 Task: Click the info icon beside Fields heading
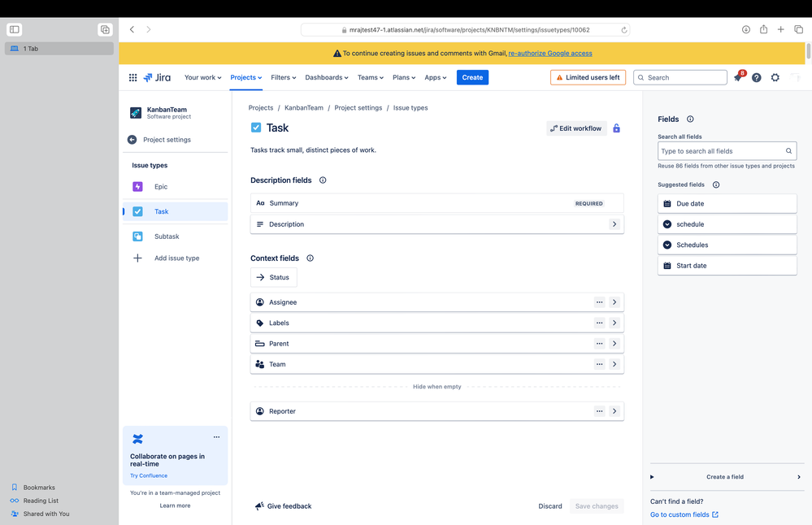tap(690, 119)
